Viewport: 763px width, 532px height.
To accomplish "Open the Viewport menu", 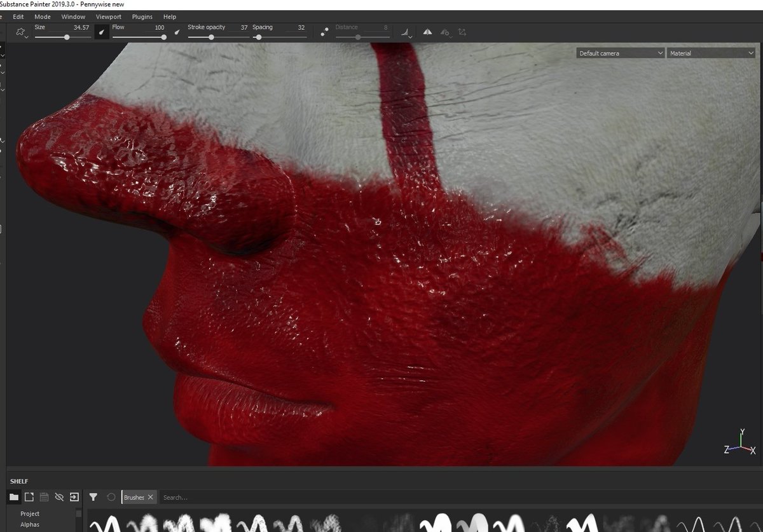I will [x=109, y=17].
